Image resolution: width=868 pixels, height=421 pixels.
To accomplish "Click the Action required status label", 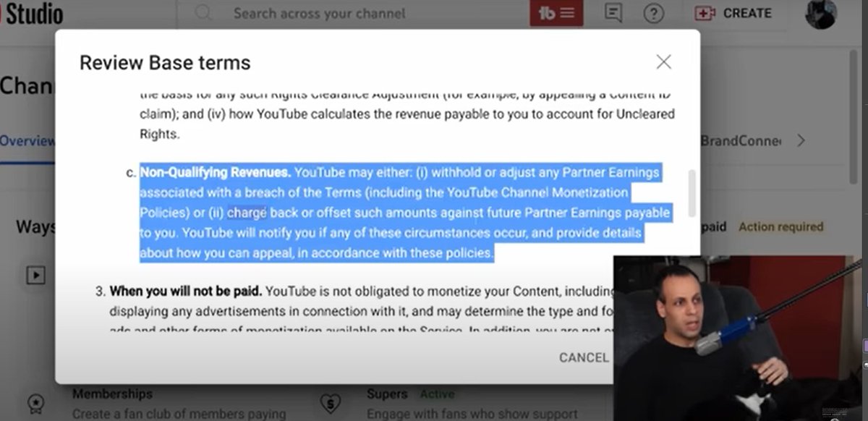I will [780, 226].
